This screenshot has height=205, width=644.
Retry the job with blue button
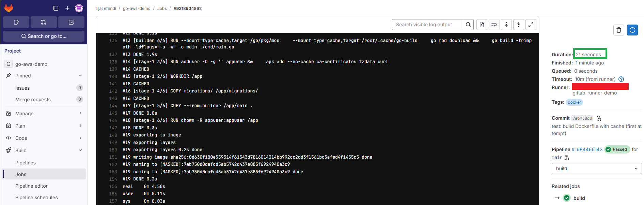pyautogui.click(x=632, y=30)
